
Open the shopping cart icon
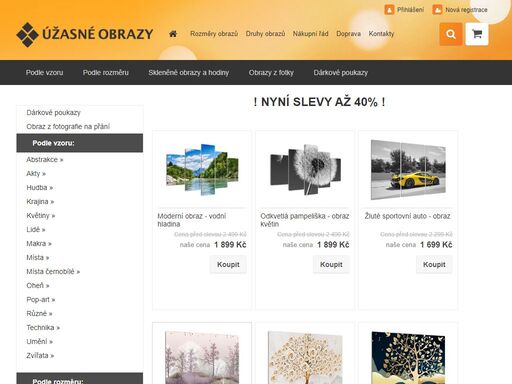pos(477,34)
